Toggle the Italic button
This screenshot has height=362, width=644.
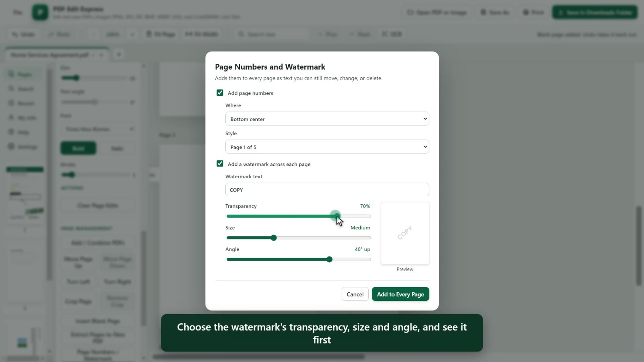coord(117,148)
